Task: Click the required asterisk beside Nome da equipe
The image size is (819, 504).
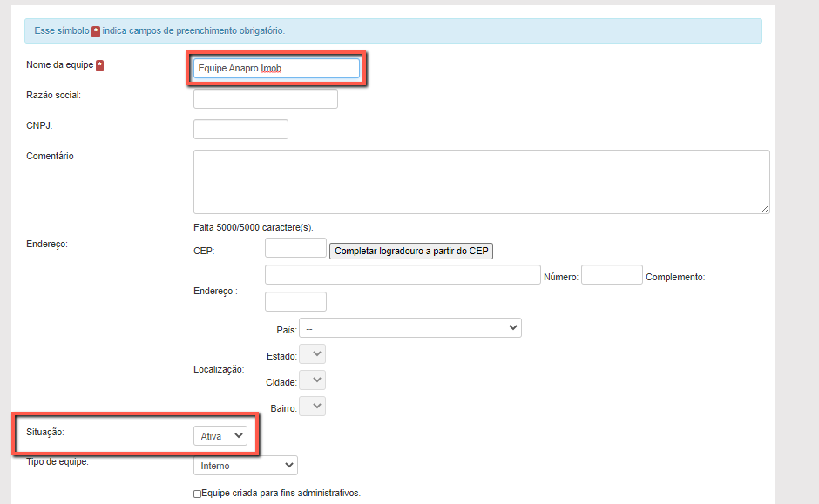Action: (x=100, y=65)
